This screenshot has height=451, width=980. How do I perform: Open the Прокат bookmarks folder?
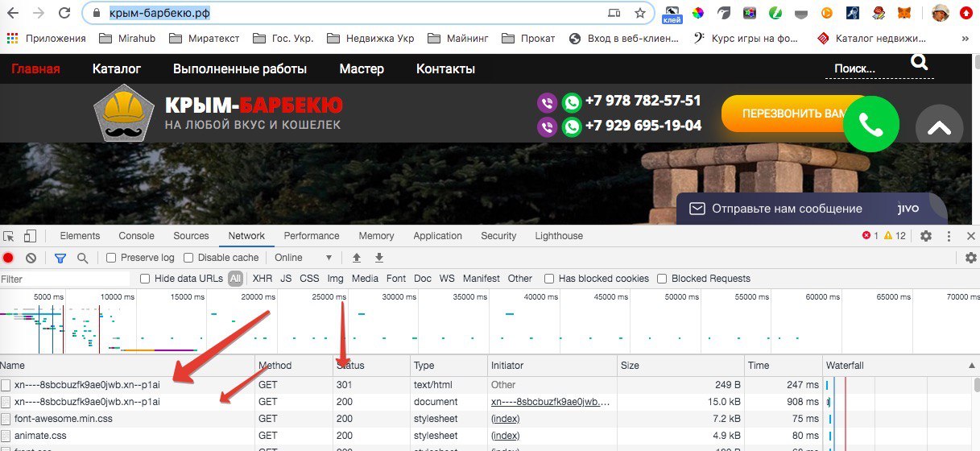[x=529, y=38]
